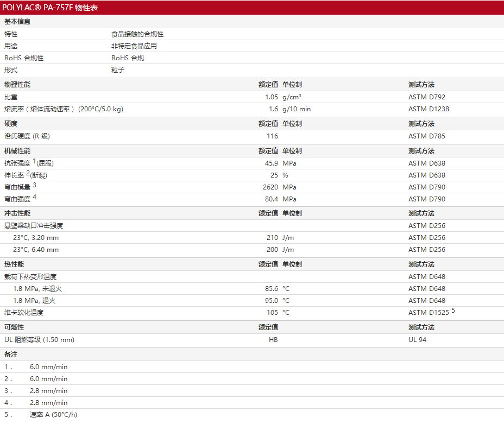The width and height of the screenshot is (504, 424).
Task: Click the 2620 flexural modulus value
Action: 270,187
